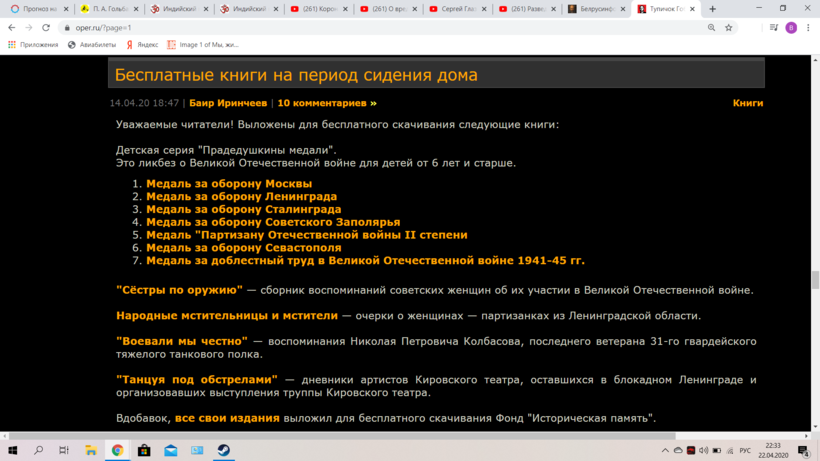820x461 pixels.
Task: Open a new browser tab
Action: 712,9
